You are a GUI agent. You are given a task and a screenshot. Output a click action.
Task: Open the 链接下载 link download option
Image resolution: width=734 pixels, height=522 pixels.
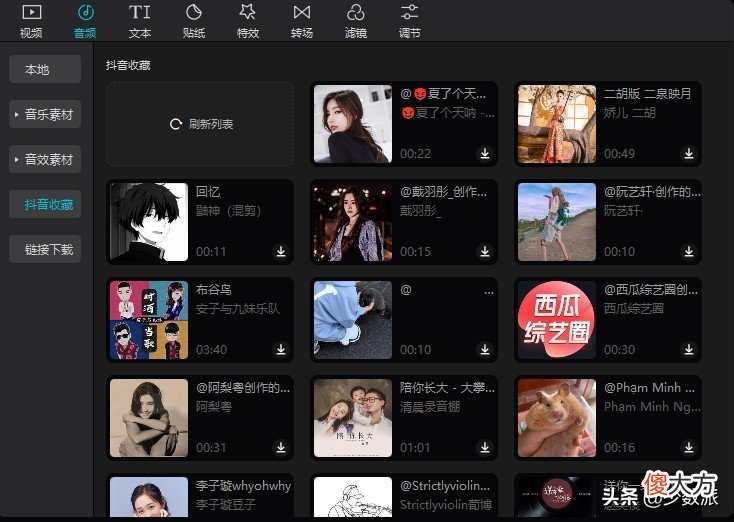pos(45,249)
